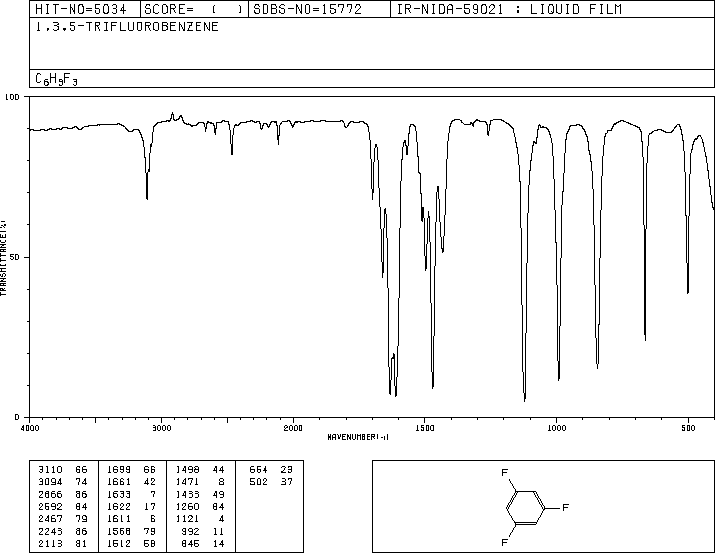Click the 0 tick label on y-axis

[x=17, y=417]
